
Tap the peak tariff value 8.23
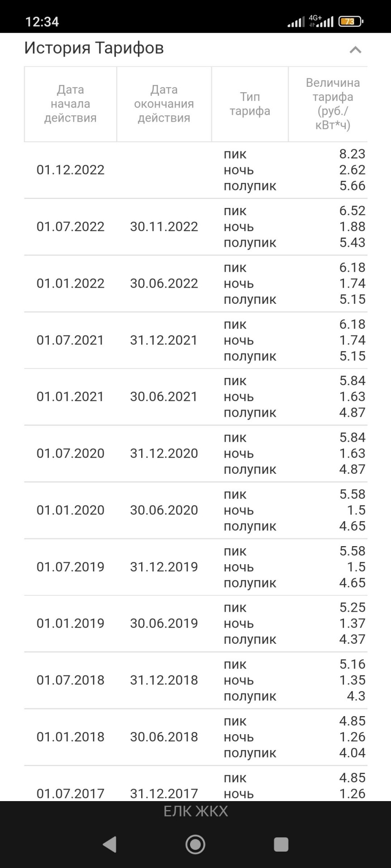[x=352, y=154]
